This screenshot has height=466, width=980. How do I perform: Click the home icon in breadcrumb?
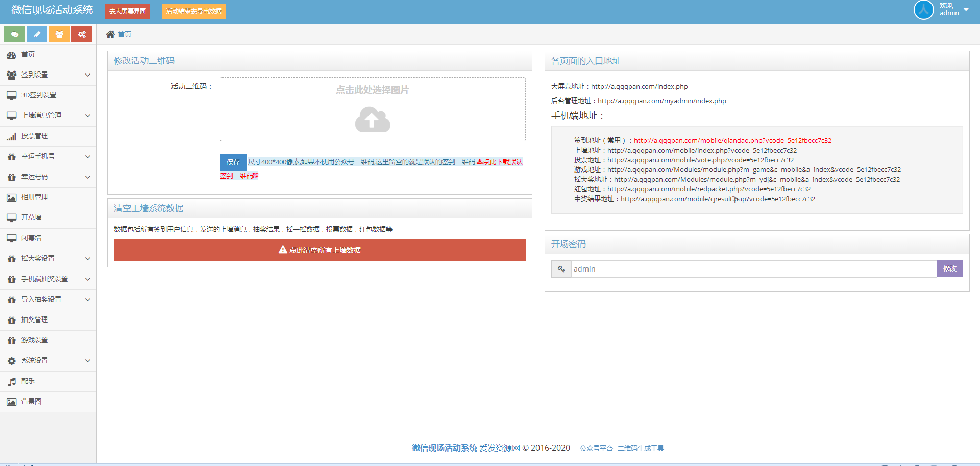point(110,34)
